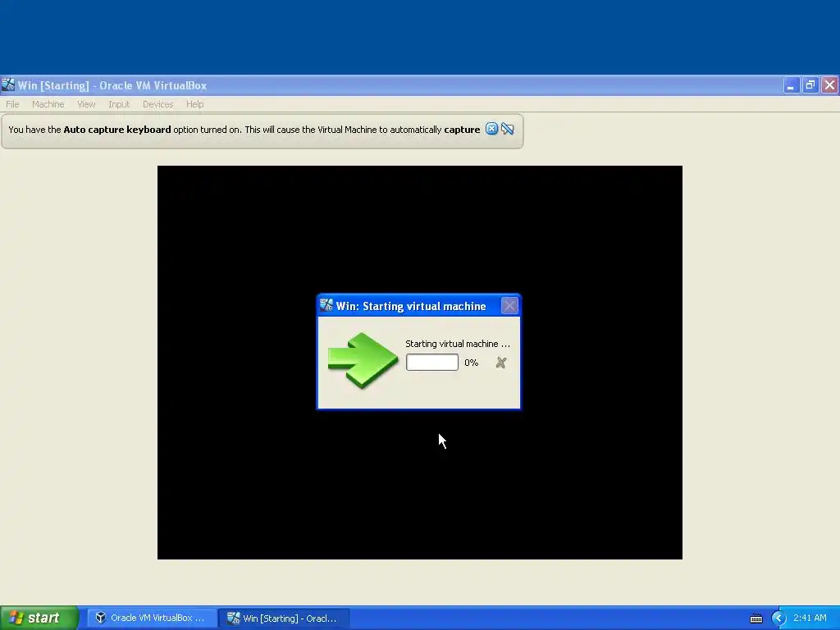This screenshot has height=630, width=840.
Task: Minimize the VirtualBox VM window
Action: click(792, 85)
